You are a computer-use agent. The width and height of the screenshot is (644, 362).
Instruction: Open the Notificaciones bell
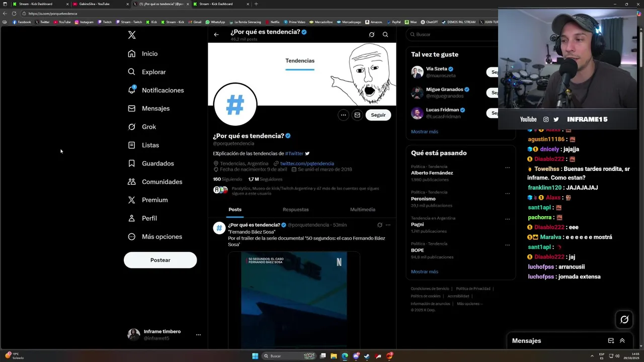[x=155, y=90]
